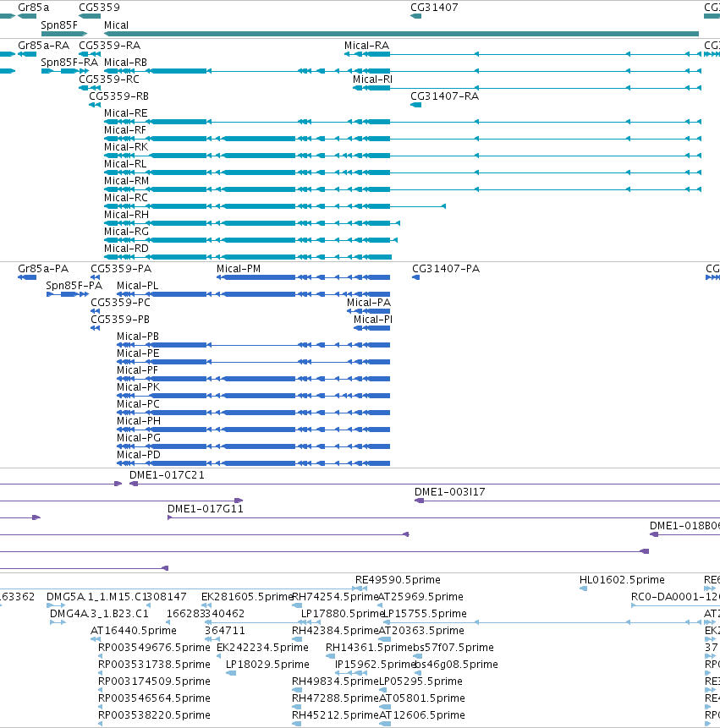Click the Mical-PF protein label
The image size is (720, 728).
click(137, 370)
